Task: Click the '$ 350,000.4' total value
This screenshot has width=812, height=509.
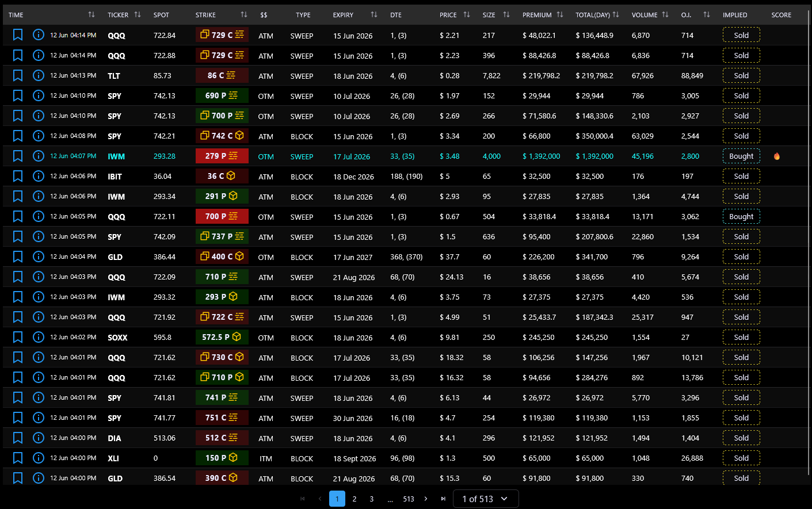Action: (x=594, y=136)
